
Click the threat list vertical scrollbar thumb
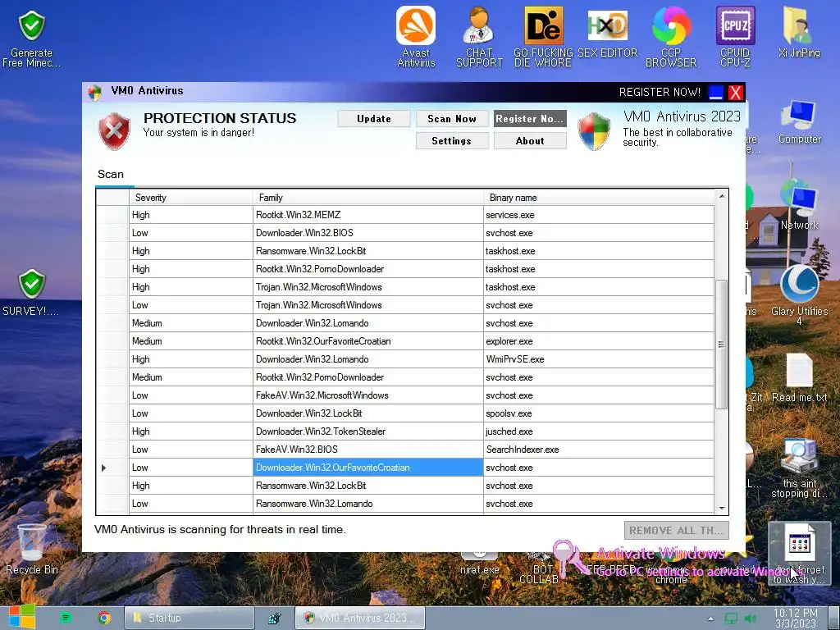[x=722, y=344]
